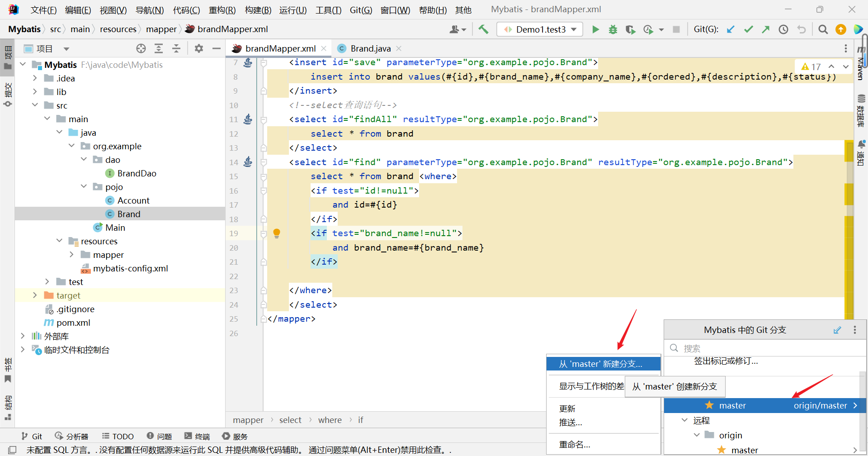This screenshot has height=456, width=868.
Task: Collapse the dao package
Action: click(84, 160)
